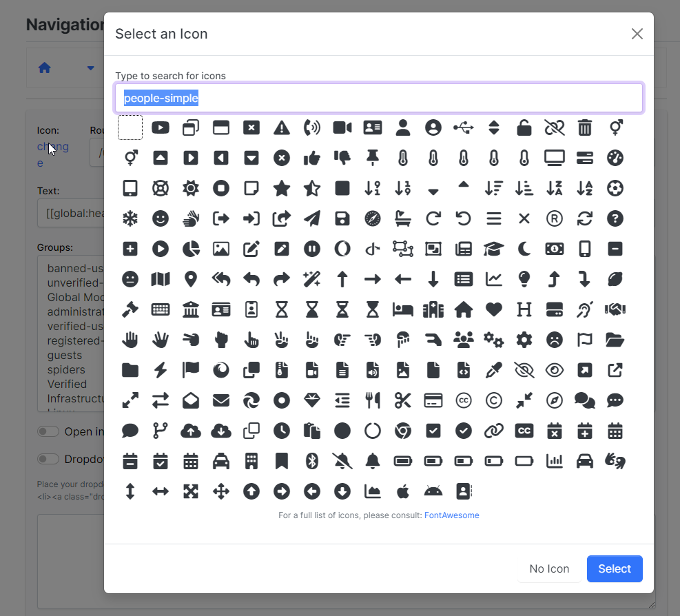Choose the thumbs up icon
This screenshot has width=680, height=616.
click(x=312, y=158)
